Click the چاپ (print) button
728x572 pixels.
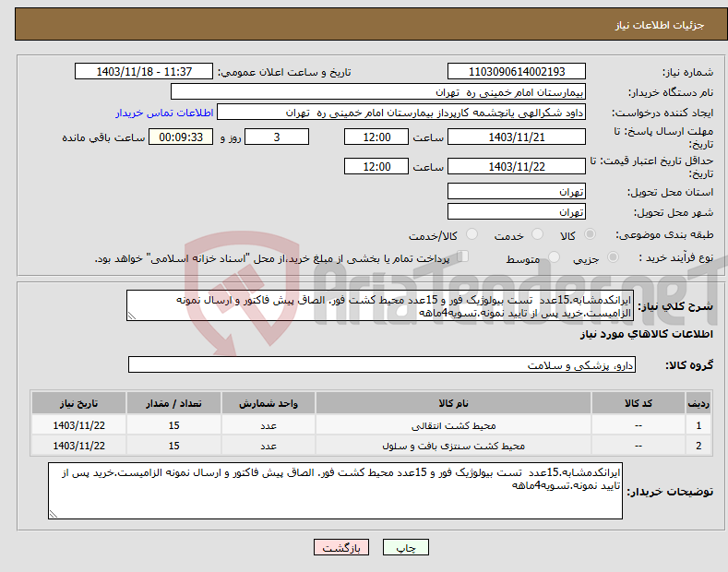(x=405, y=547)
